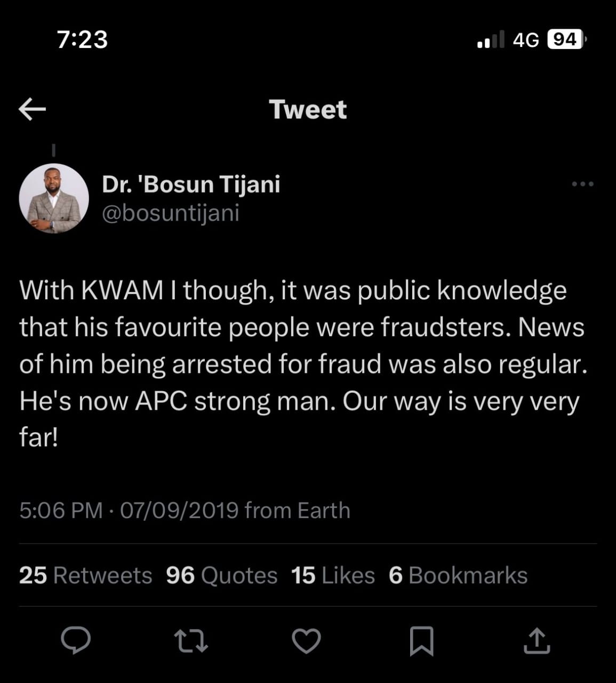Screen dimensions: 616x683
Task: View the 96 Quotes list
Action: point(221,575)
